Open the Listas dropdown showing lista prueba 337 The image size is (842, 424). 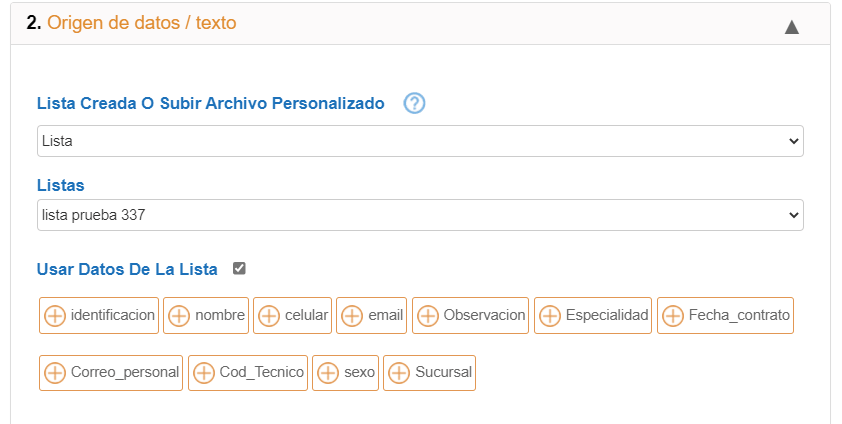click(x=420, y=215)
